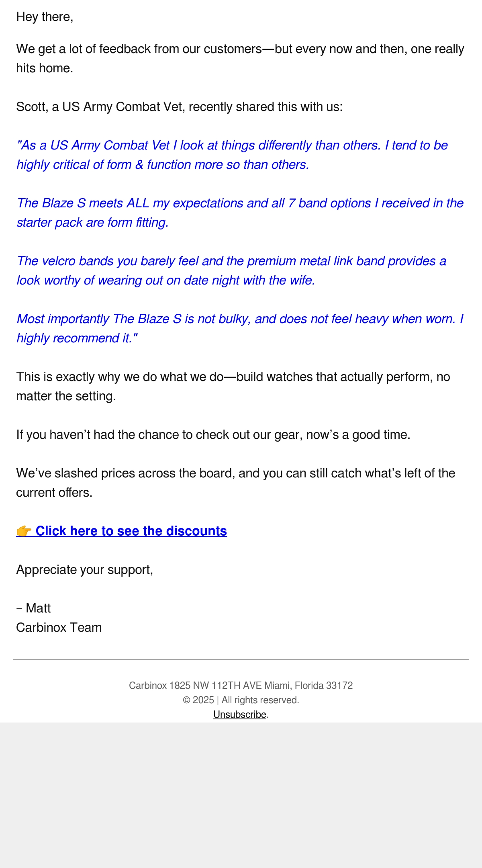Click the '© 2025 | All rights reserved.' text
The image size is (482, 868).
(x=241, y=700)
